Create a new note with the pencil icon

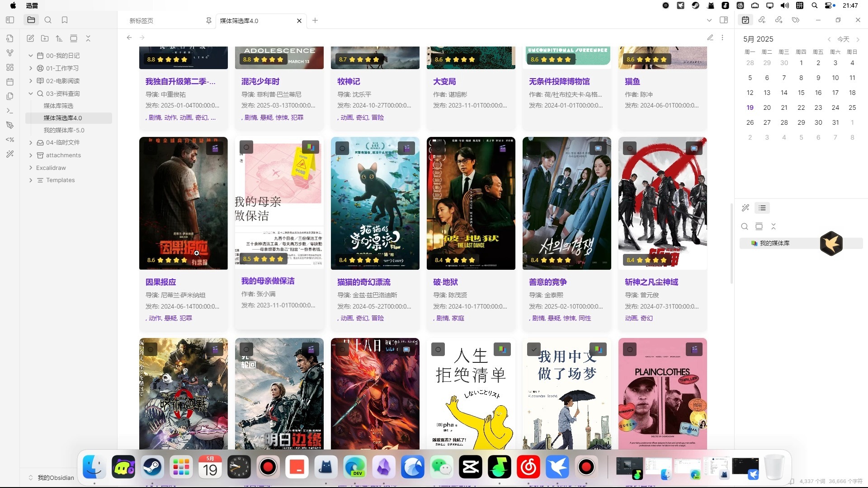(30, 38)
